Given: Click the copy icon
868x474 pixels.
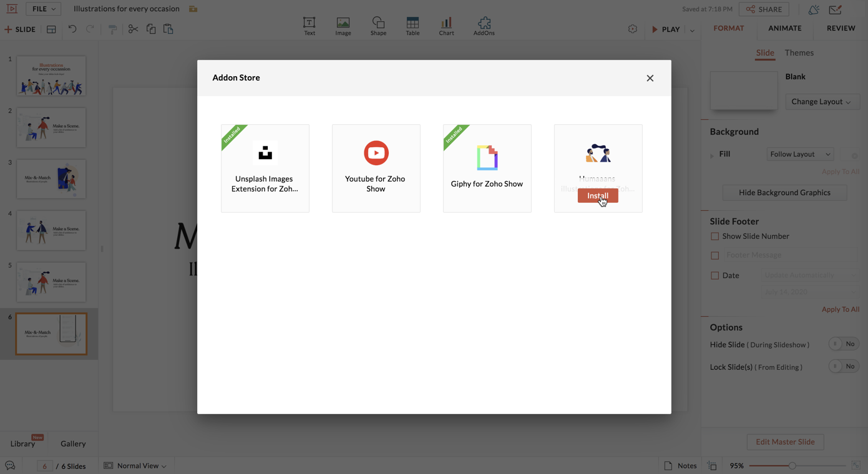Looking at the screenshot, I should click(x=151, y=29).
